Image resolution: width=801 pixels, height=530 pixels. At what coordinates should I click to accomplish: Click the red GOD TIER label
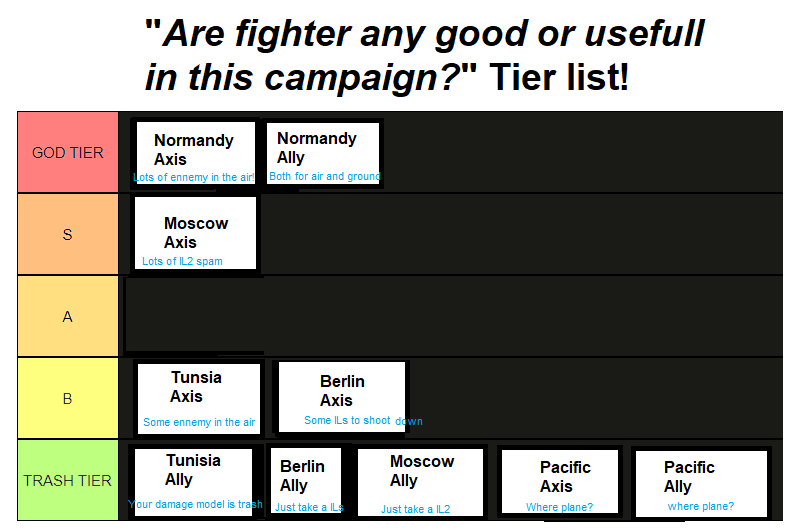[68, 153]
